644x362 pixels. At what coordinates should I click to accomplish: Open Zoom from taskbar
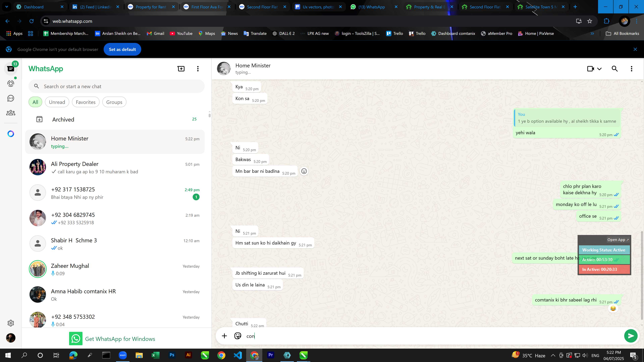pos(122,355)
